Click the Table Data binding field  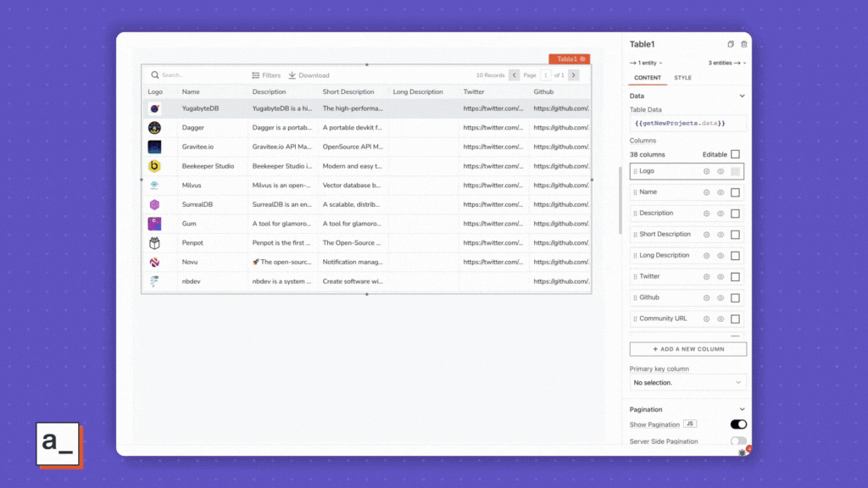(688, 124)
